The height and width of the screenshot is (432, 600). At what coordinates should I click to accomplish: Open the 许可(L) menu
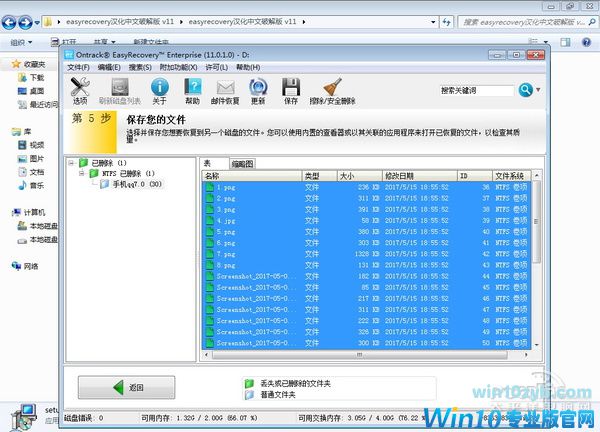pos(217,67)
